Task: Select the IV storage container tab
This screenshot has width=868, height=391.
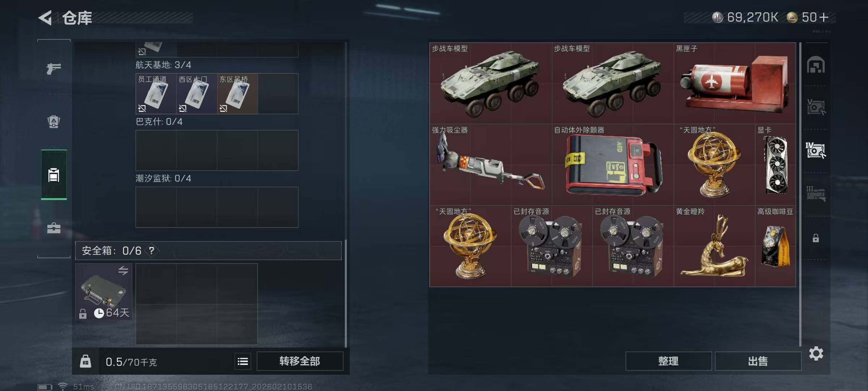Action: pyautogui.click(x=816, y=150)
